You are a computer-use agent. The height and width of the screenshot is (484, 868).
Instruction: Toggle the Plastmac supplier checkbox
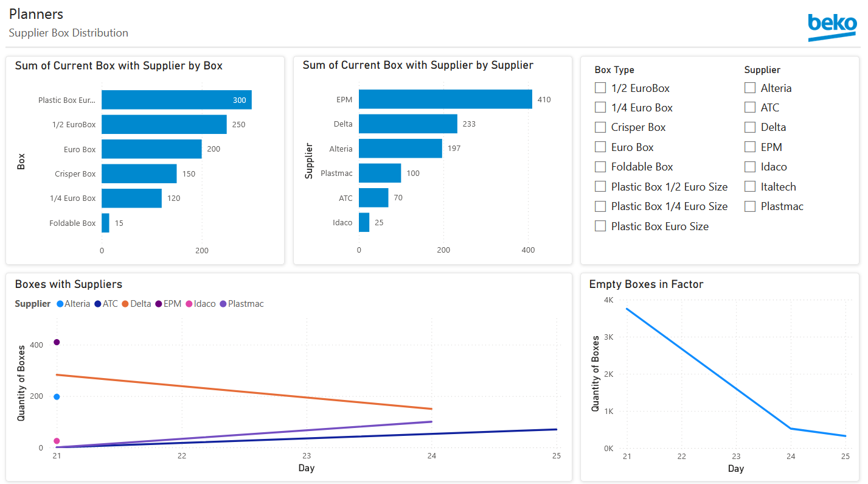750,206
